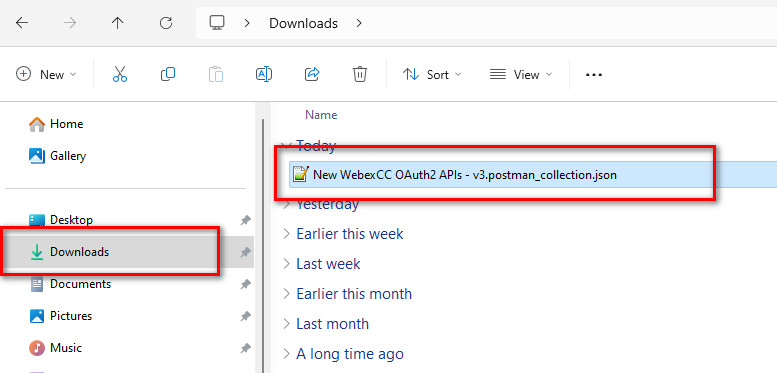777x373 pixels.
Task: Expand the chevron after the PC icon
Action: coord(247,23)
